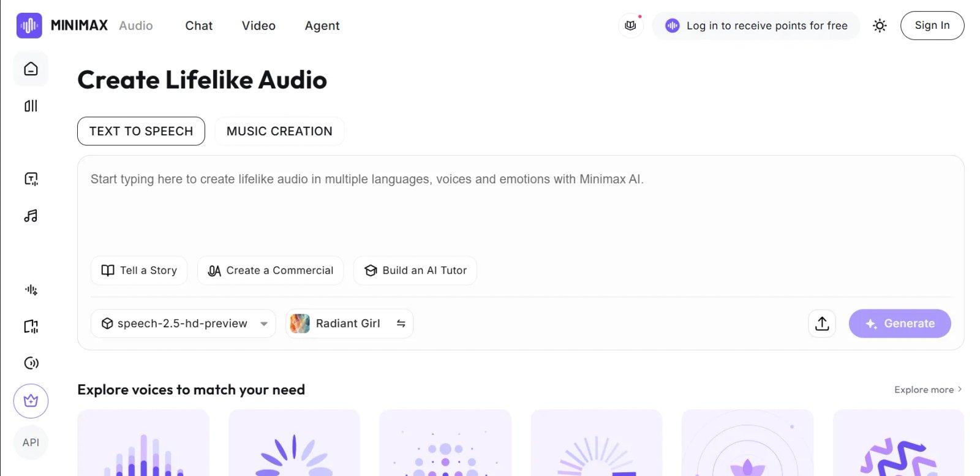Open the Radiant Girl voice selector

(349, 323)
